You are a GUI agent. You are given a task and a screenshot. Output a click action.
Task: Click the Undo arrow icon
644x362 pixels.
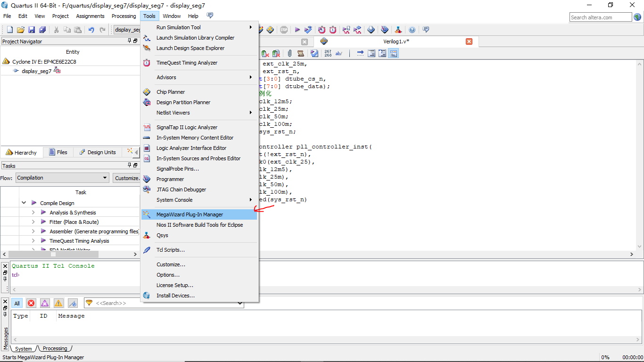[91, 30]
